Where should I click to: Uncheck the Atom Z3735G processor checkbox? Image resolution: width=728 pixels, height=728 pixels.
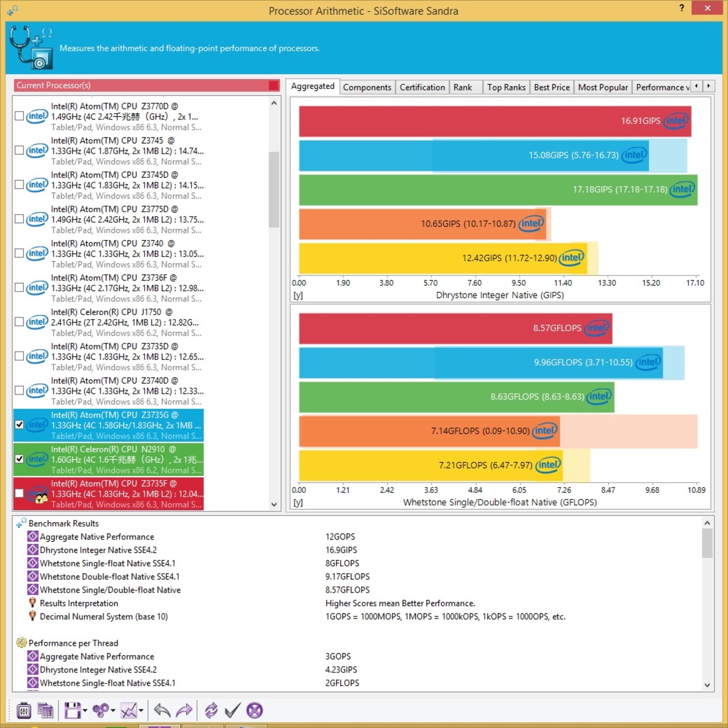[x=19, y=425]
